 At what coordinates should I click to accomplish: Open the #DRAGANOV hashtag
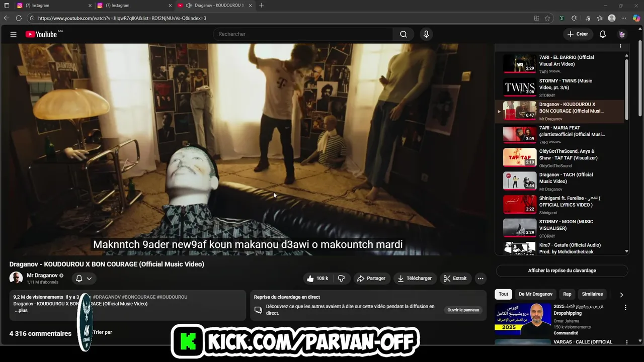pyautogui.click(x=107, y=297)
